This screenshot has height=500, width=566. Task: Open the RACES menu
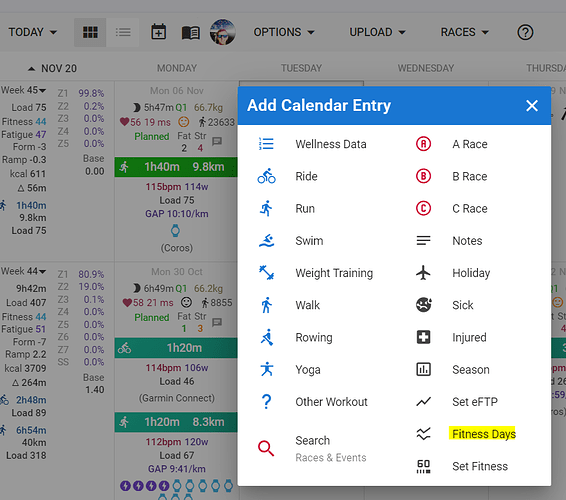pos(465,32)
